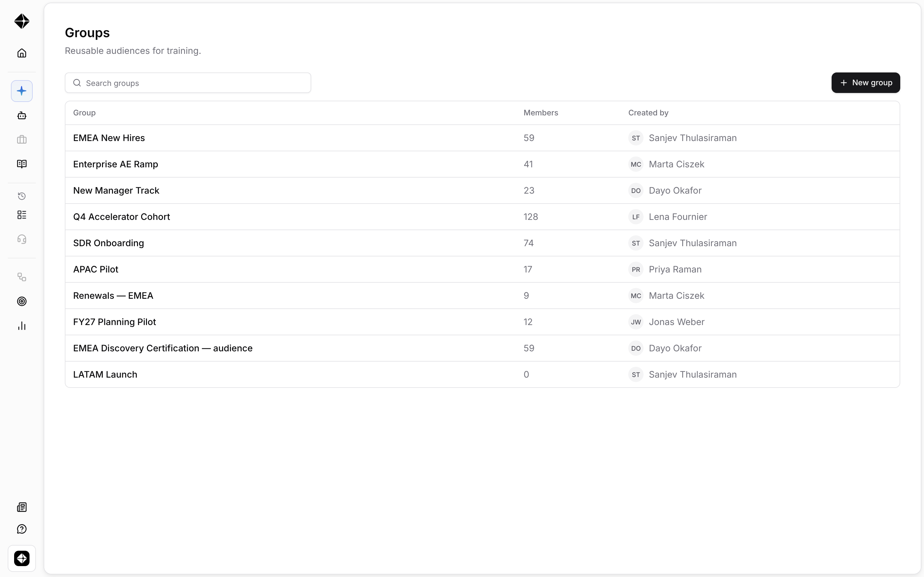
Task: Open the help question mark icon
Action: pyautogui.click(x=22, y=529)
